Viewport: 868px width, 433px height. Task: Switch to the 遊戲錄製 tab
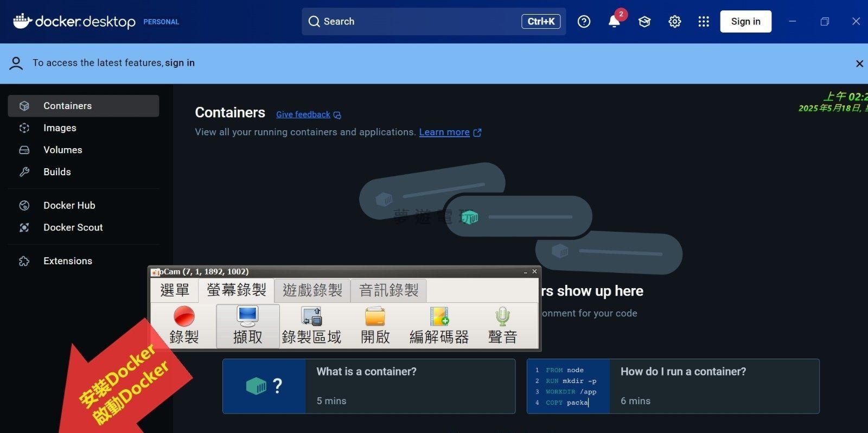click(312, 291)
